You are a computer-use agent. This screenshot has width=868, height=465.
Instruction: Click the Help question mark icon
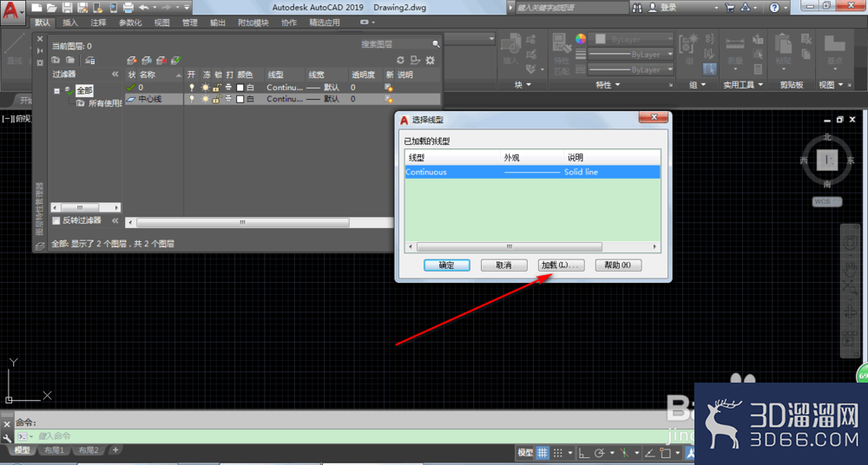pos(774,8)
